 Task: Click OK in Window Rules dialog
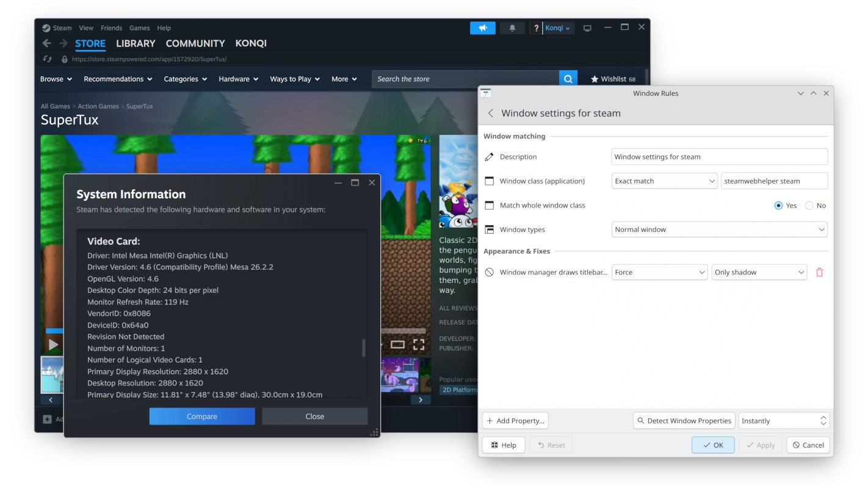tap(713, 445)
